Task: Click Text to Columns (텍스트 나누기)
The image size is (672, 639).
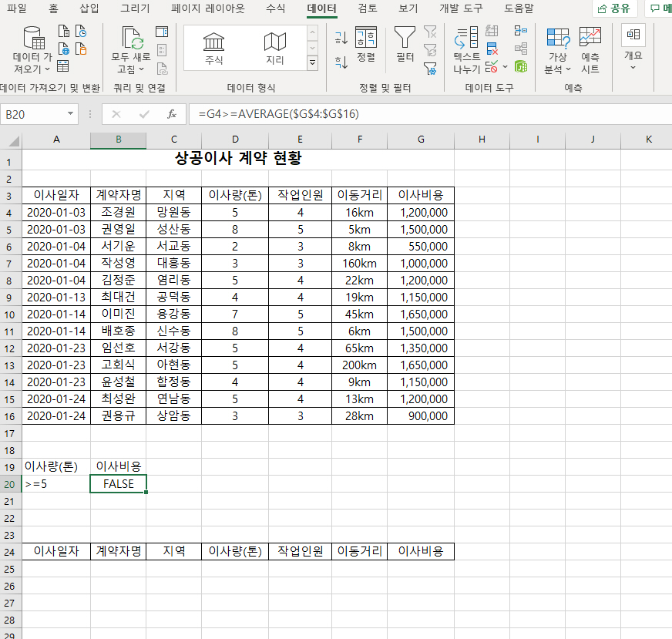Action: [466, 48]
